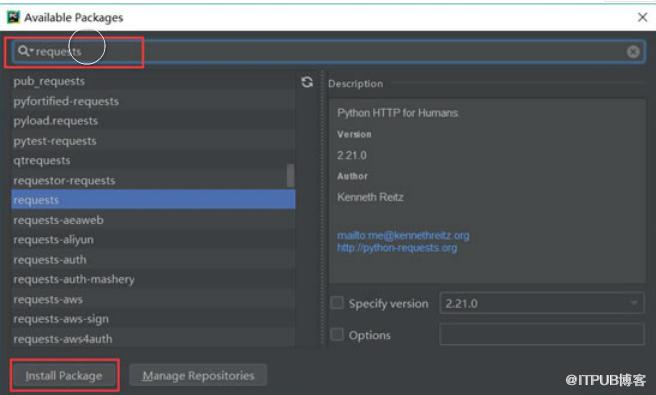Click the Python HTTP for Humans description

[x=397, y=113]
